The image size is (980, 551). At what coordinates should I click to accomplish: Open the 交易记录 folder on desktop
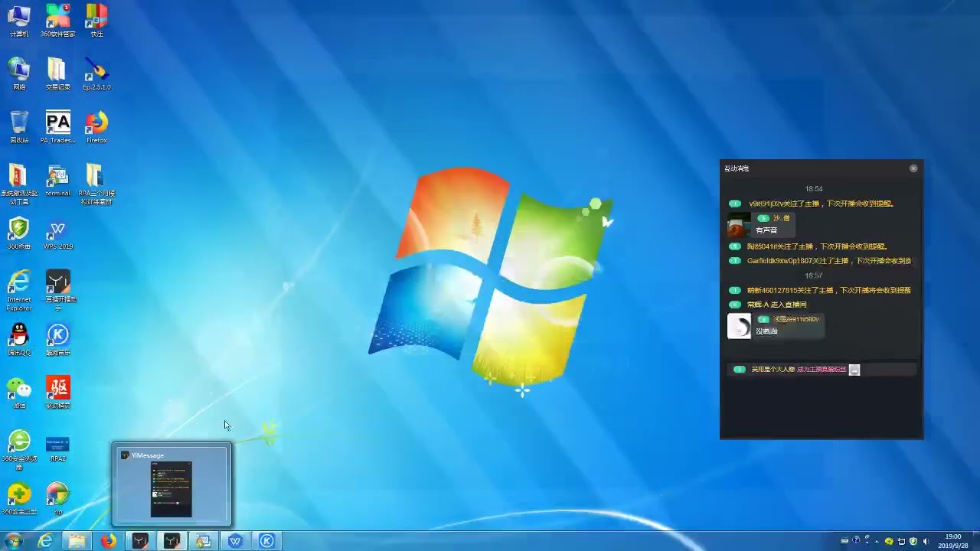point(58,73)
